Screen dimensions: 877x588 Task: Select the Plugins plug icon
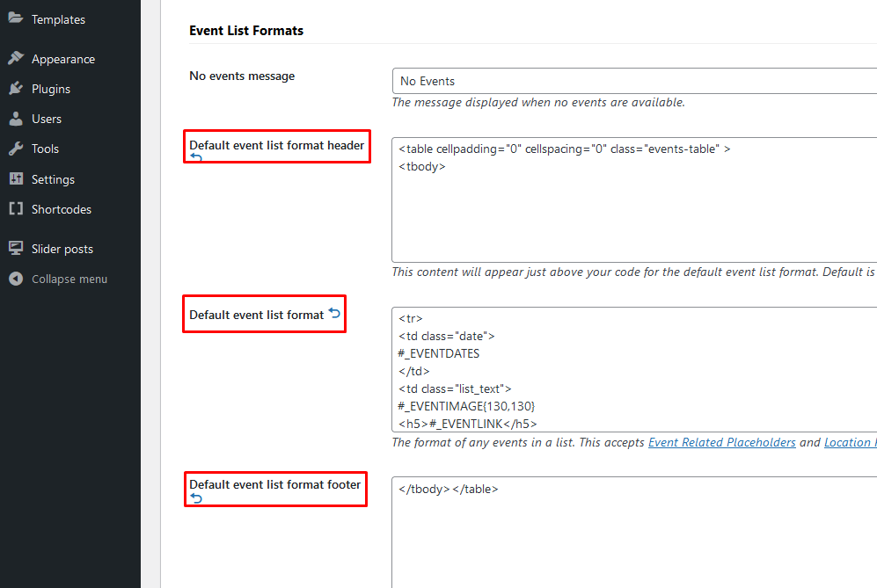(x=16, y=88)
